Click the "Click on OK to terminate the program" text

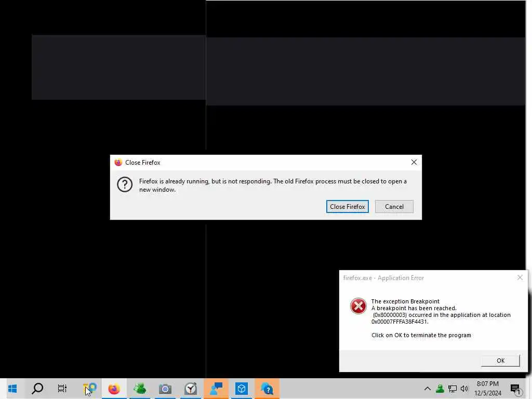tap(421, 335)
